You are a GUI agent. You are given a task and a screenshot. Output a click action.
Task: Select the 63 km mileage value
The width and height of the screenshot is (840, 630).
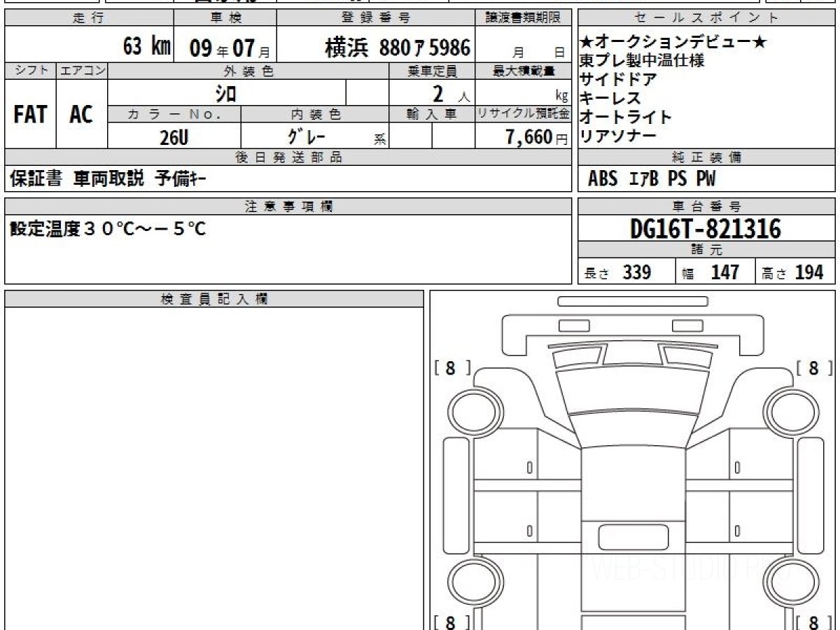click(146, 47)
